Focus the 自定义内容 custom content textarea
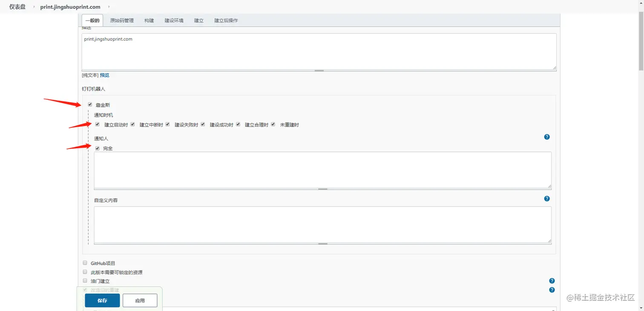This screenshot has height=311, width=644. tap(323, 225)
